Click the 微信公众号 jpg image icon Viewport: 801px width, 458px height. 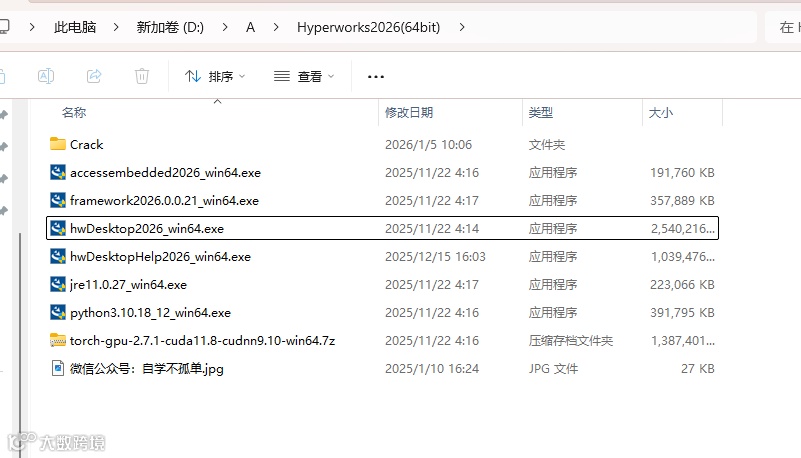[58, 368]
